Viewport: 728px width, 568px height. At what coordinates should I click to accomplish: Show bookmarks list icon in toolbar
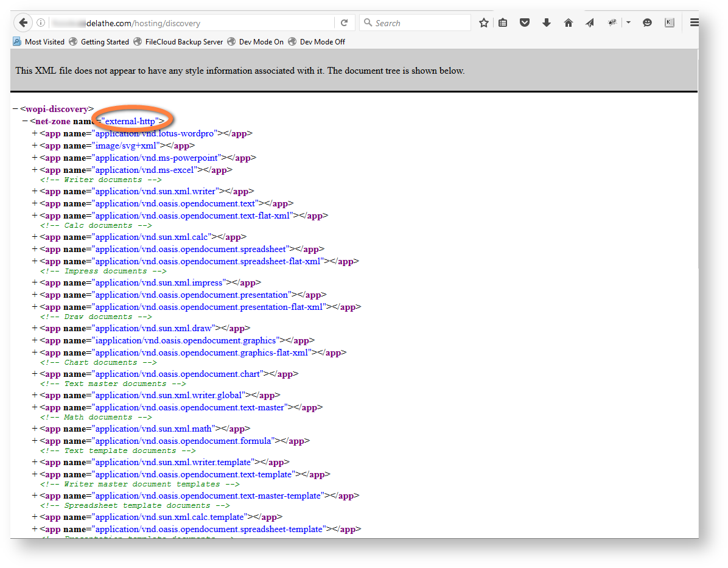click(503, 23)
